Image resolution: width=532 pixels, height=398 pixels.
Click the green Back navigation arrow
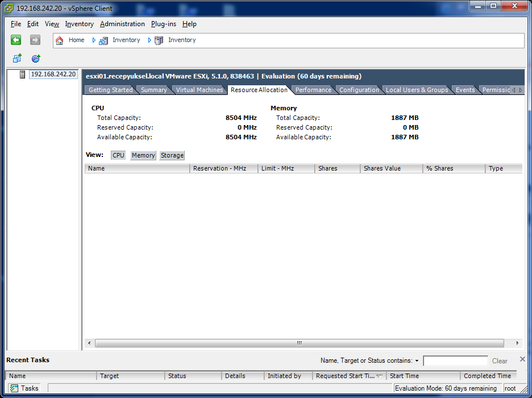coord(16,40)
